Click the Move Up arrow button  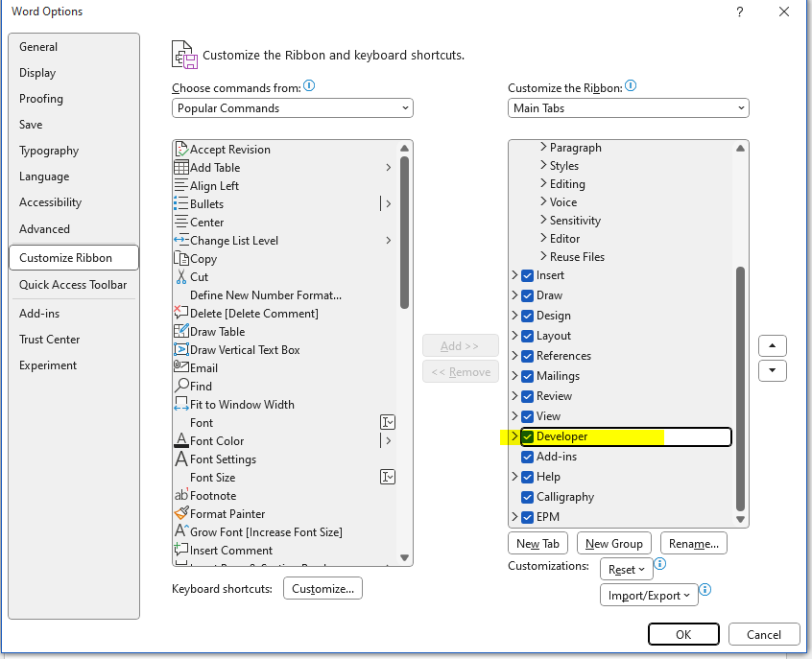772,345
